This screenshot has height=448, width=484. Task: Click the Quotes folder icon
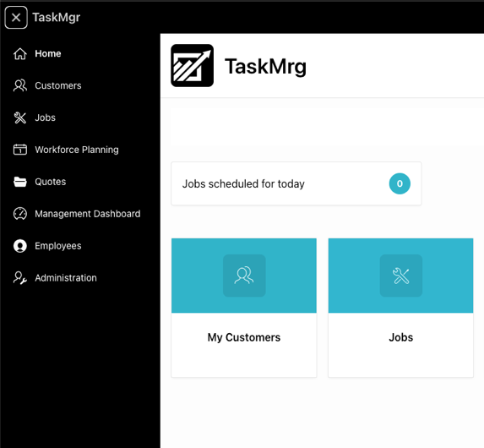pos(20,182)
